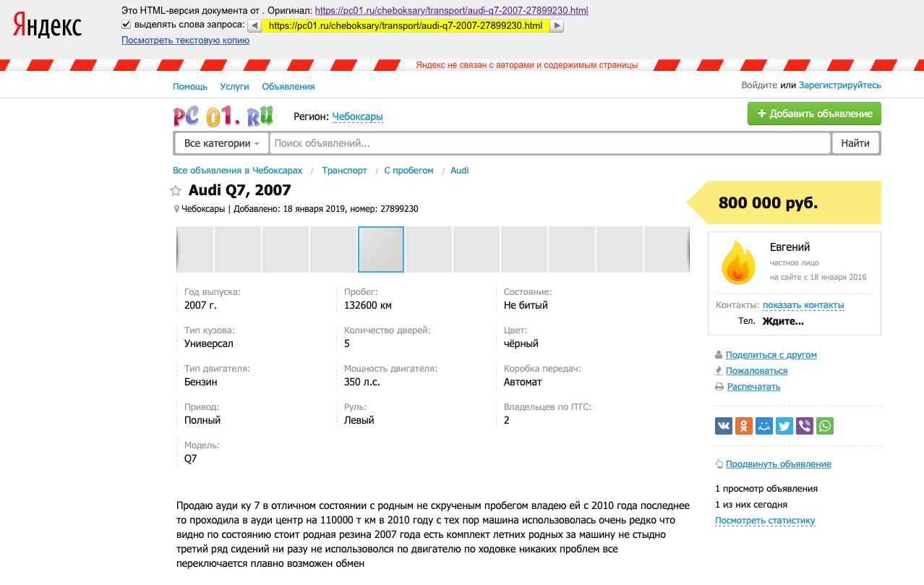
Task: Open the Услуги menu item
Action: [x=234, y=86]
